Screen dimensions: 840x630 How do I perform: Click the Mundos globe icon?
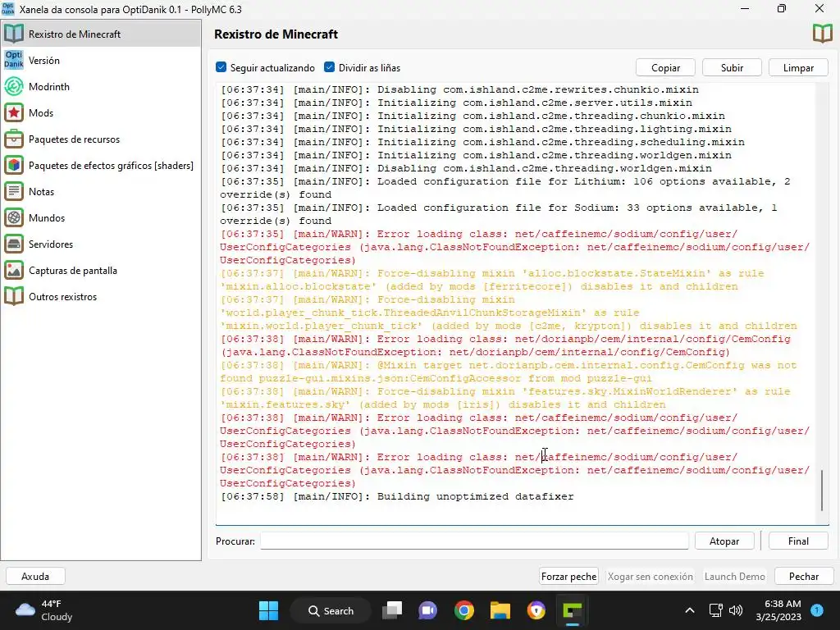coord(14,217)
